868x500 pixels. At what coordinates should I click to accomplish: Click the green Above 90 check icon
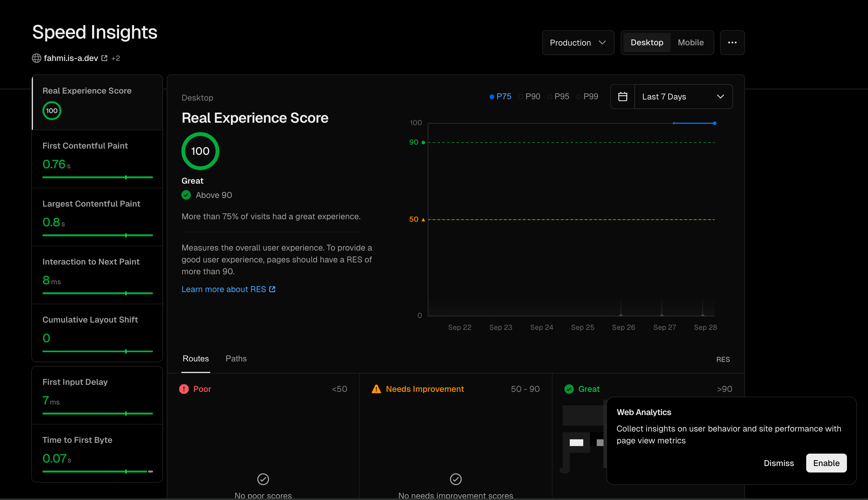point(186,195)
